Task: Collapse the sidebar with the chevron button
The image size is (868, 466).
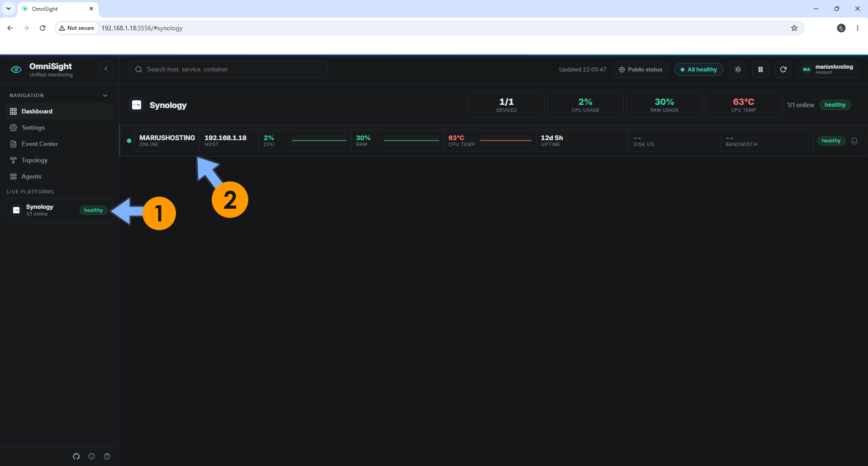Action: click(x=106, y=69)
